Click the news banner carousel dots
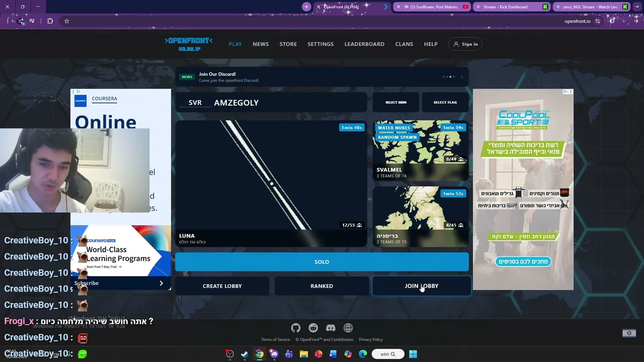 pos(449,77)
